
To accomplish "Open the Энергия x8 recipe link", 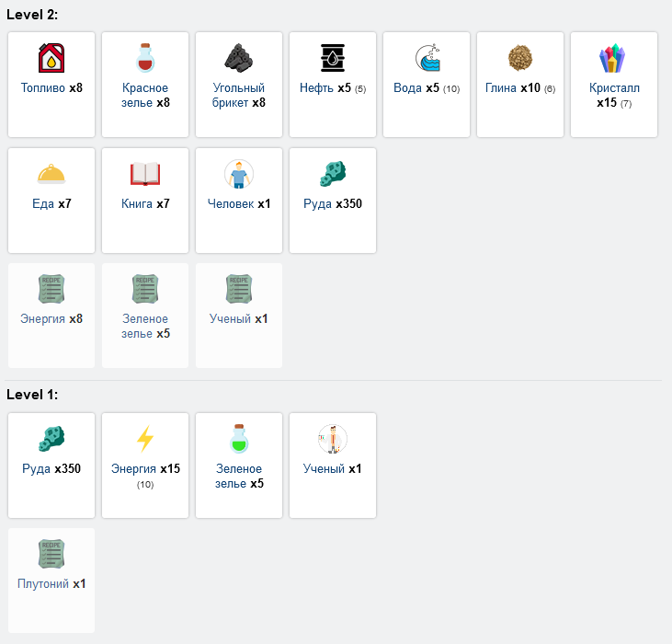I will [x=51, y=318].
